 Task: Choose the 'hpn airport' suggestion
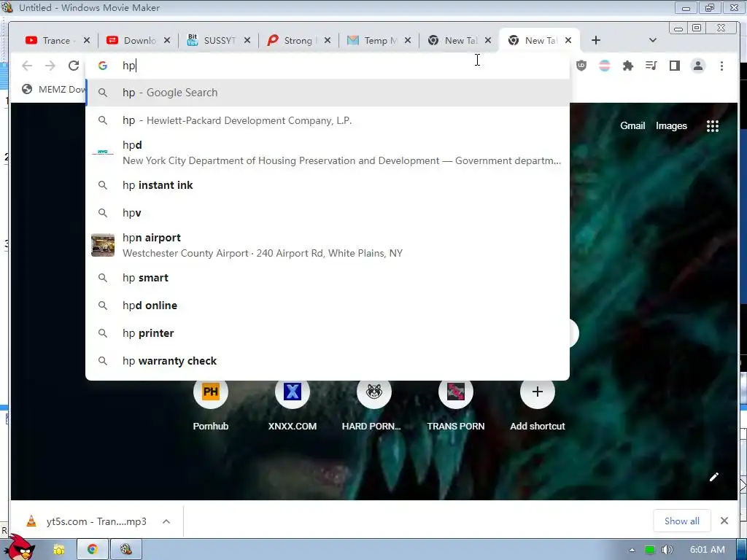tap(328, 245)
